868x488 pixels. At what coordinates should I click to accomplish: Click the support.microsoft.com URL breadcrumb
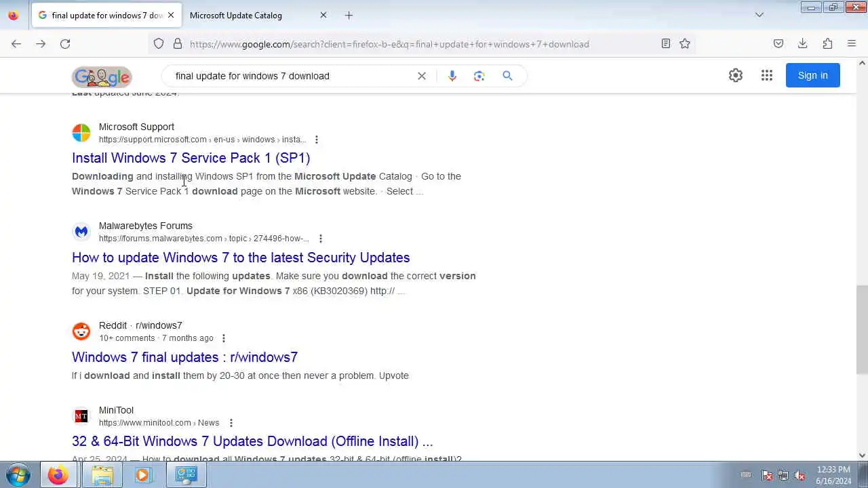click(202, 140)
